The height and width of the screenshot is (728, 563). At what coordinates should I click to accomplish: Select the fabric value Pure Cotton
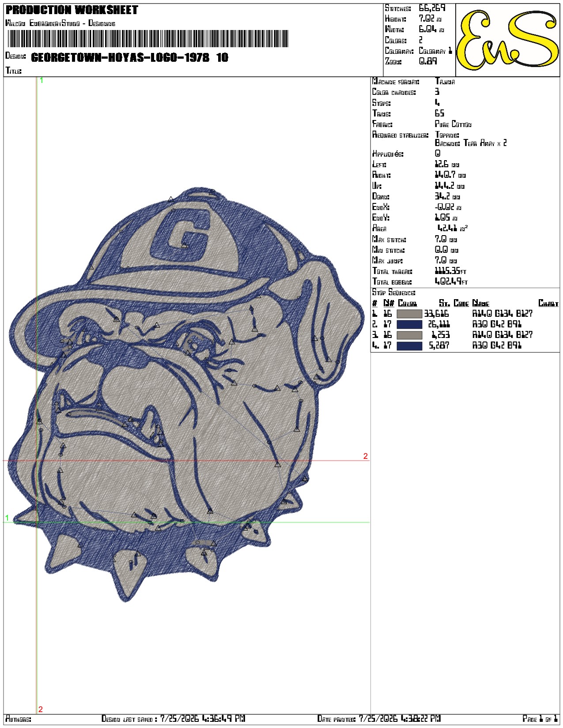coord(453,124)
